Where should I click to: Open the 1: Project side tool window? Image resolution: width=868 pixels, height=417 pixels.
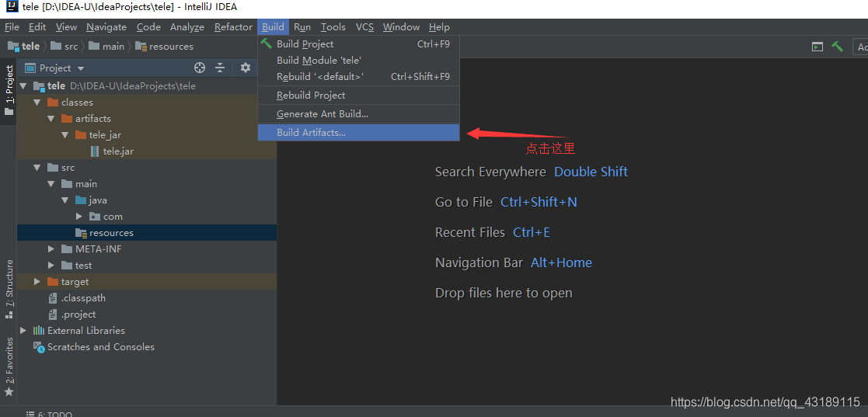point(9,90)
